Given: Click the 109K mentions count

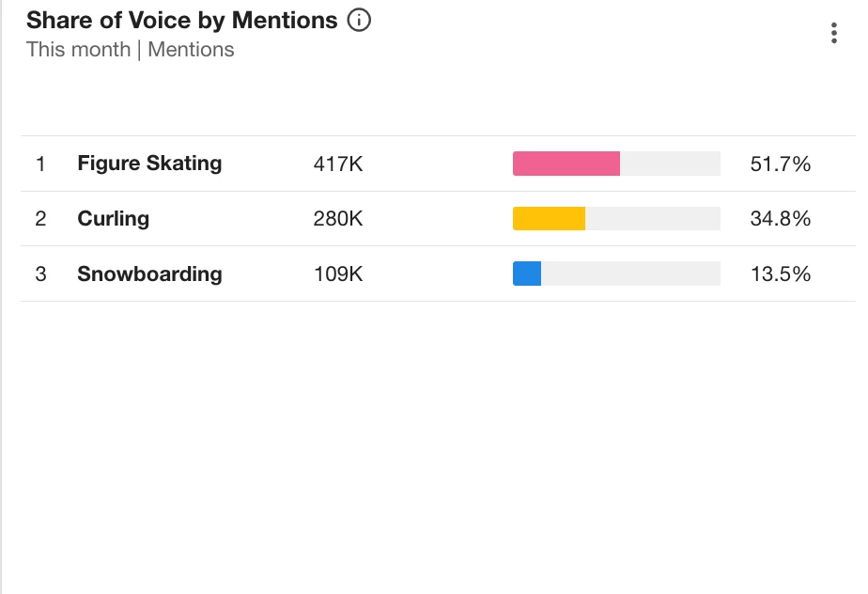Looking at the screenshot, I should tap(337, 274).
